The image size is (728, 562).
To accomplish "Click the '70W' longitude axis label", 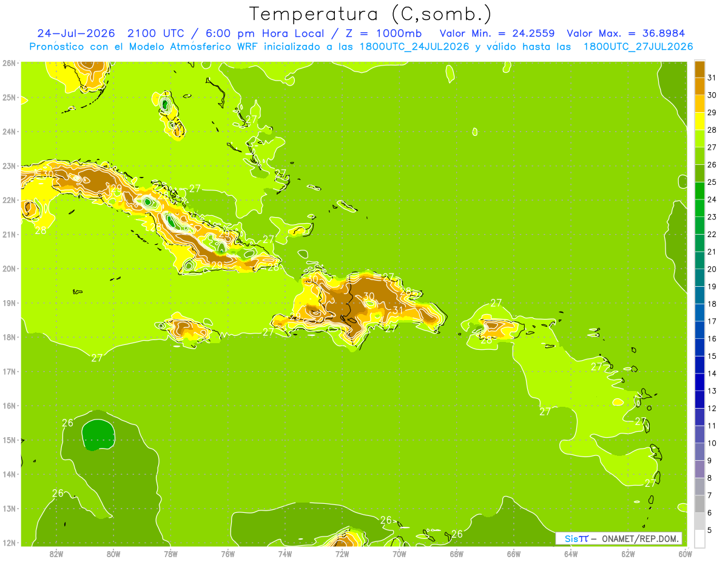I will click(x=399, y=554).
